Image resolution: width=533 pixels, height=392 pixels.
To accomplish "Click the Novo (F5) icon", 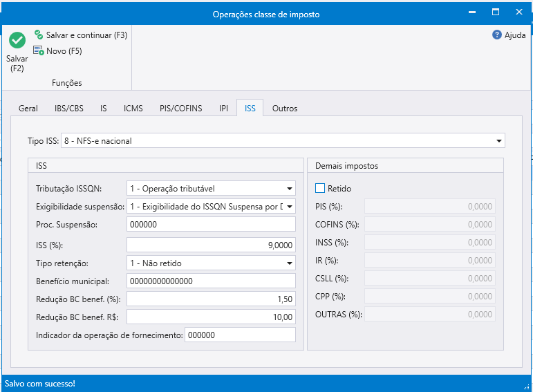I will click(39, 50).
